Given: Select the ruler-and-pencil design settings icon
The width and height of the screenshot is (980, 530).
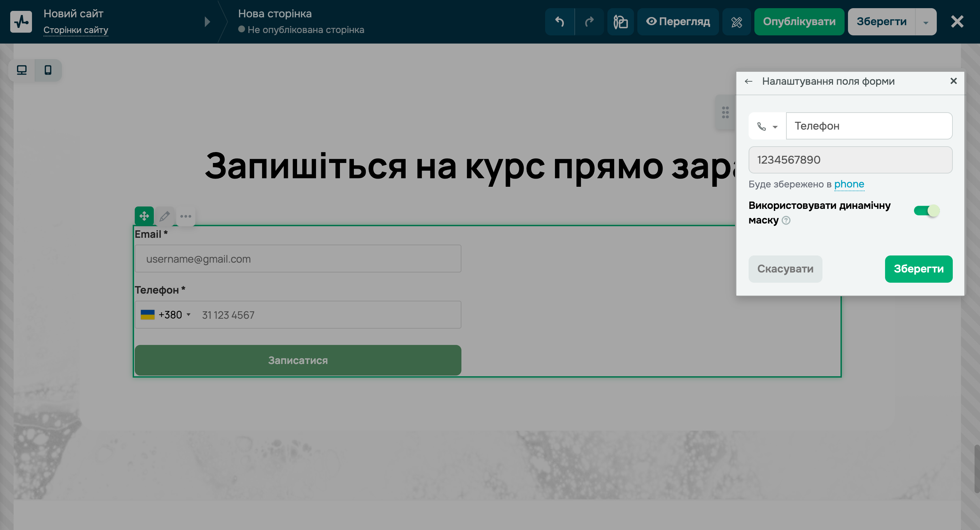Looking at the screenshot, I should click(736, 22).
